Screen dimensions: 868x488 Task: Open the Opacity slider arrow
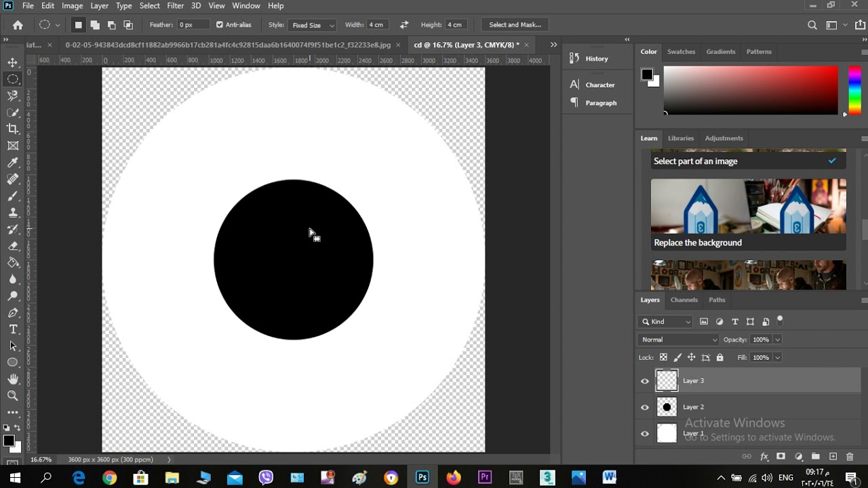pos(778,340)
